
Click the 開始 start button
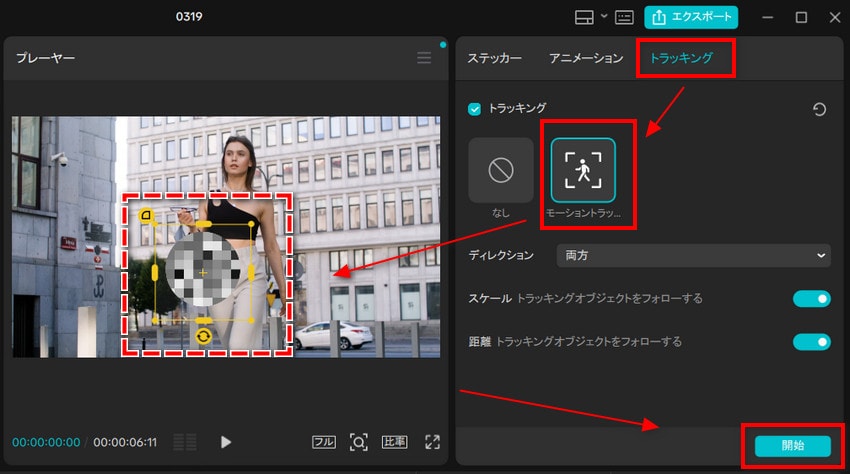click(x=792, y=445)
